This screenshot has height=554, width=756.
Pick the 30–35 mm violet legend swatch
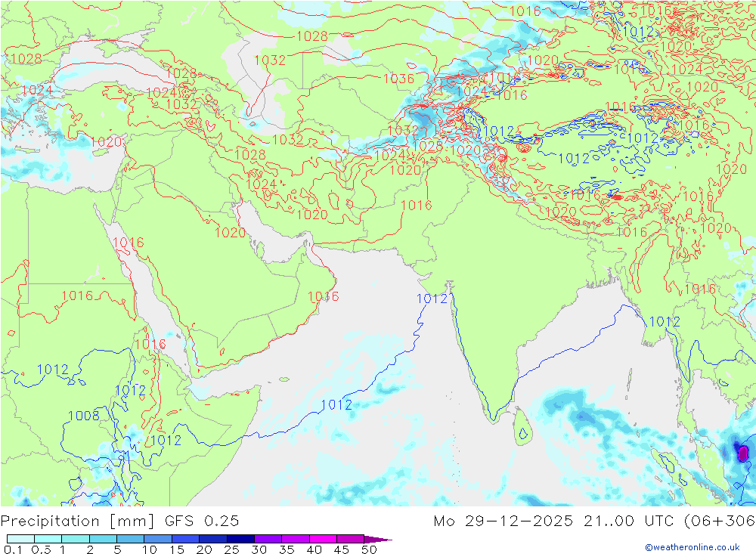[x=268, y=539]
